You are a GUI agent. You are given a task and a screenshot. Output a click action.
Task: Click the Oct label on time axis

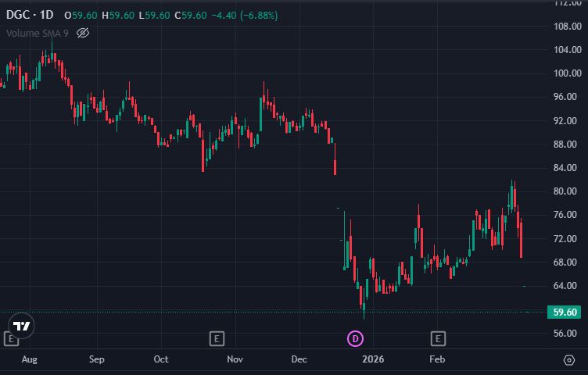tap(161, 359)
